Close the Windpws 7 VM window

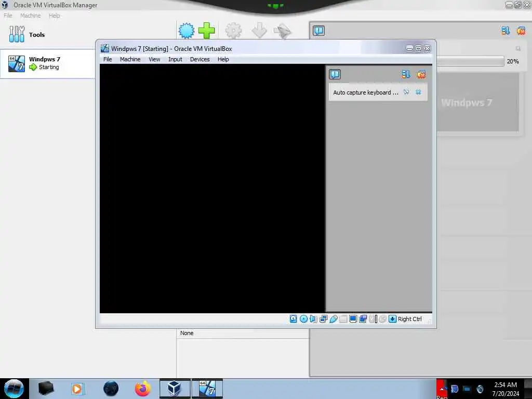pos(428,48)
